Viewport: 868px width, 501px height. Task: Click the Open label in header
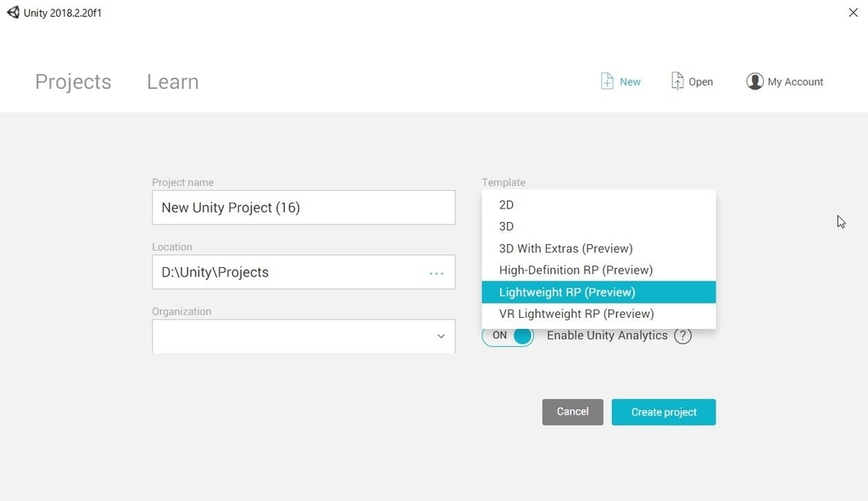pyautogui.click(x=700, y=82)
